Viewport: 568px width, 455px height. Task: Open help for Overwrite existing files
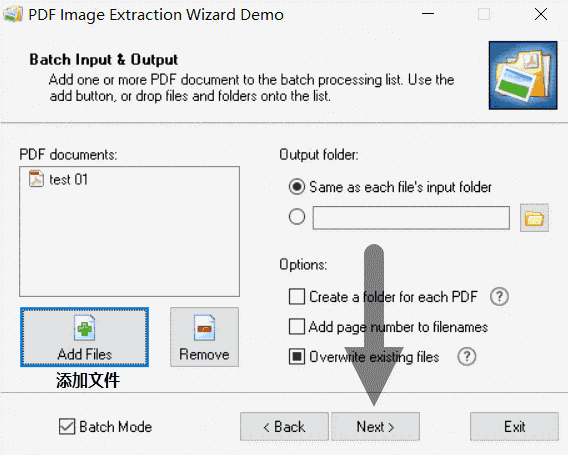click(x=467, y=357)
